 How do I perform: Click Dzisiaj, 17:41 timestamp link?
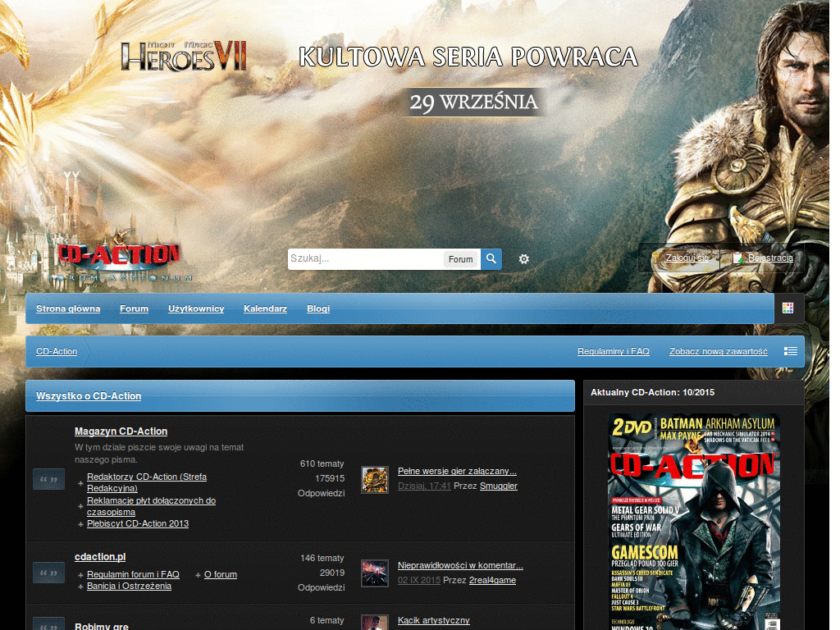pos(424,486)
